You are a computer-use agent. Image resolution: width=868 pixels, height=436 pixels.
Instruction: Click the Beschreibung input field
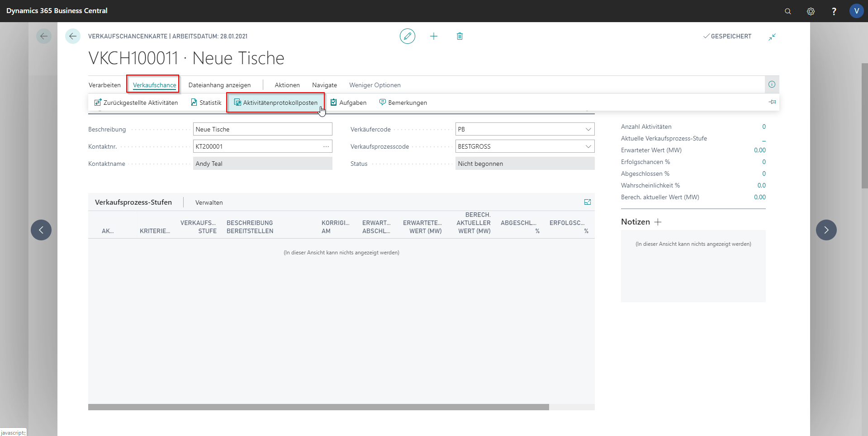(x=263, y=129)
